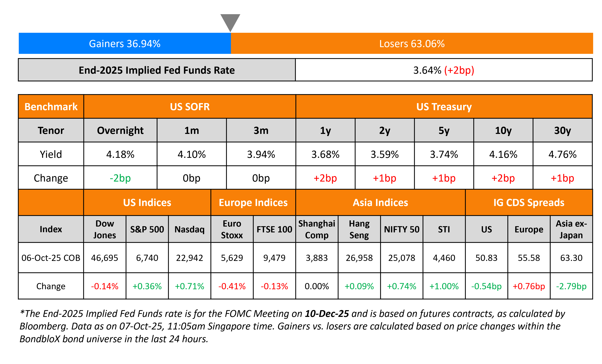Select the US Treasury header cell
Image resolution: width=602 pixels, height=364 pixels.
coord(444,107)
